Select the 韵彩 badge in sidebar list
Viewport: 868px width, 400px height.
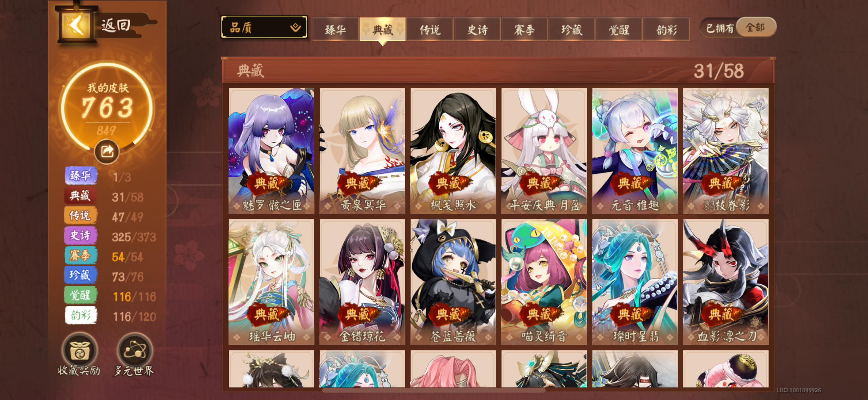80,315
